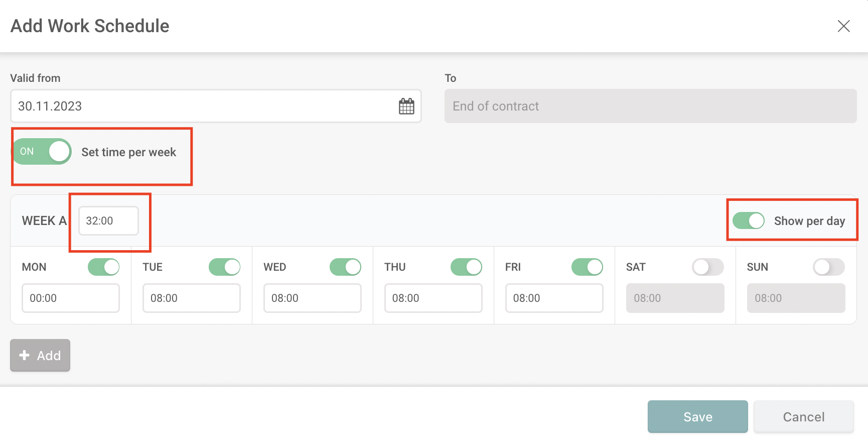Turn off the FRI workday toggle
This screenshot has height=446, width=868.
coord(588,267)
